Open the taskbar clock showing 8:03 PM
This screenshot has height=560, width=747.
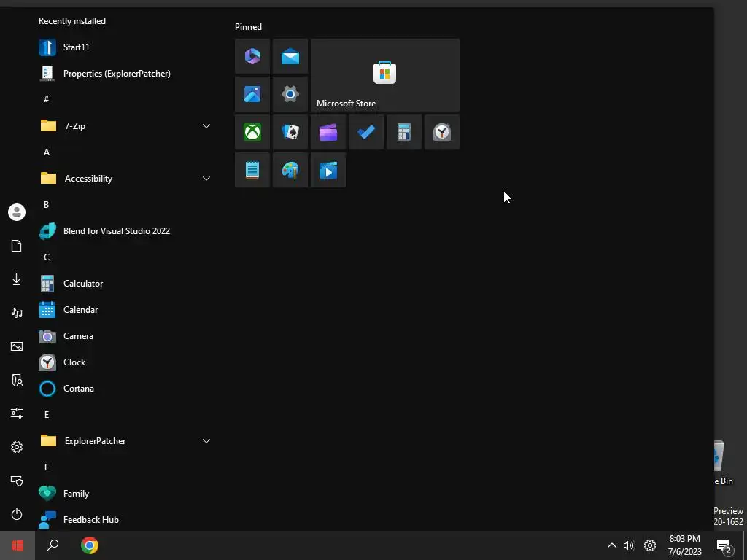pos(684,545)
